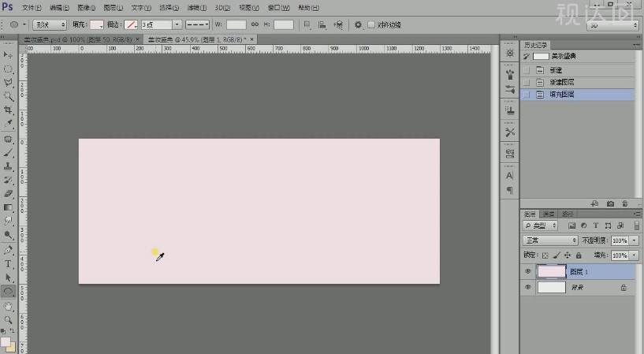Open the tool preset picker arrow

coord(24,24)
